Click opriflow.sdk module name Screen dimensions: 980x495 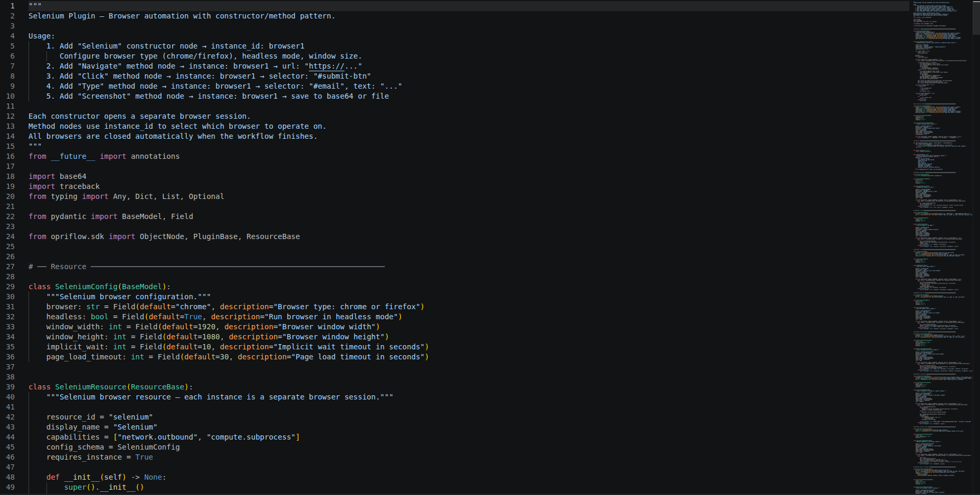78,236
